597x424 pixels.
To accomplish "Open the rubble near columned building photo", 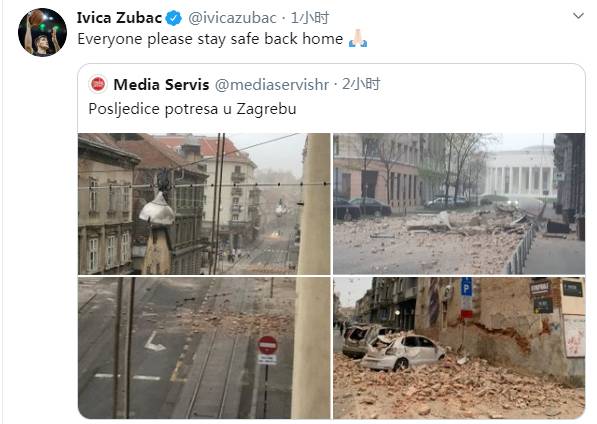I will pyautogui.click(x=459, y=204).
